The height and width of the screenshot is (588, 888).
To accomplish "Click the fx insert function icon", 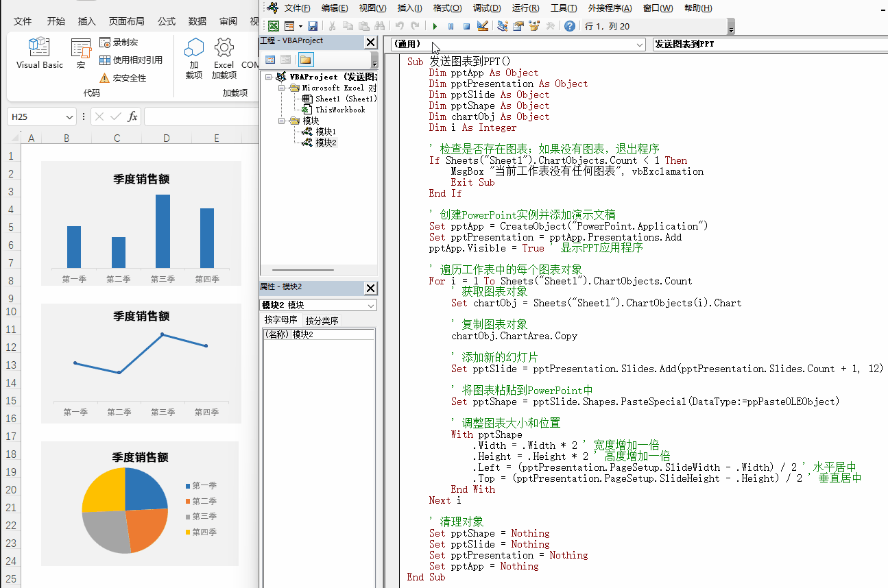I will [133, 117].
